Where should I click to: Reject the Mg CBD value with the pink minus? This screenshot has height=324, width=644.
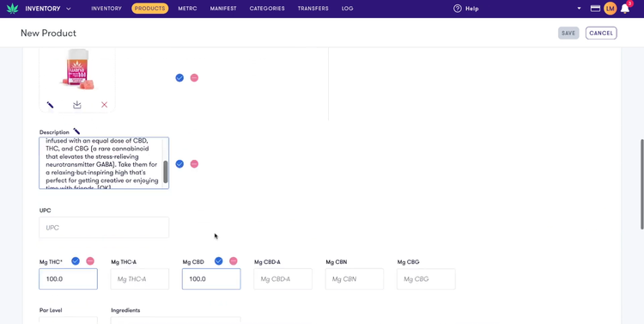pyautogui.click(x=234, y=260)
